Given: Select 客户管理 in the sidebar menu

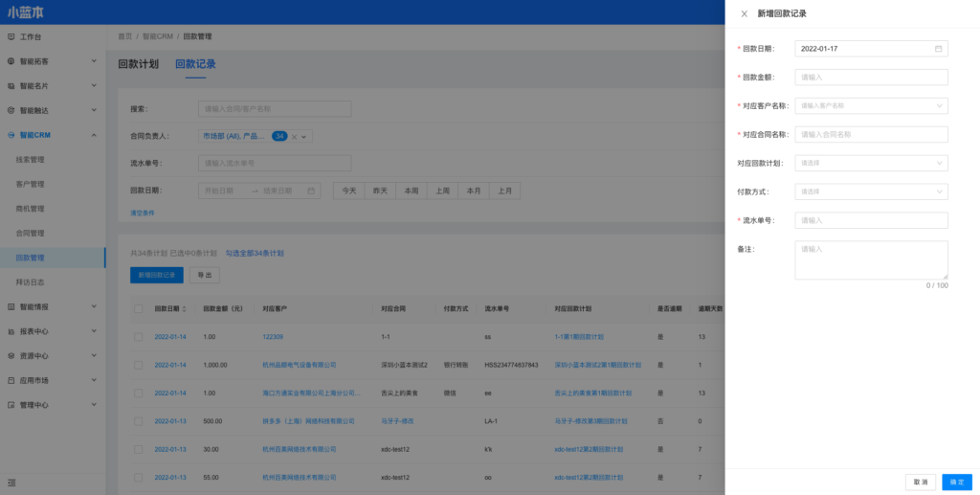Looking at the screenshot, I should (x=30, y=184).
